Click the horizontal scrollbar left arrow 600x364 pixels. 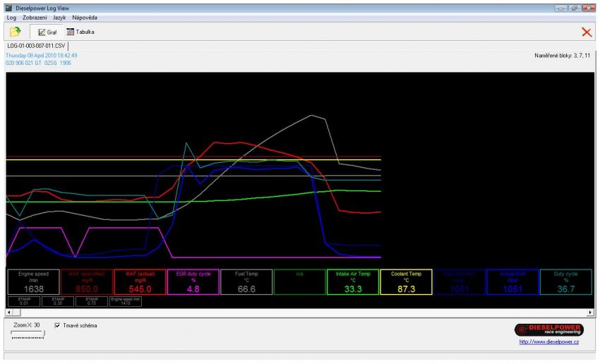tap(9, 312)
